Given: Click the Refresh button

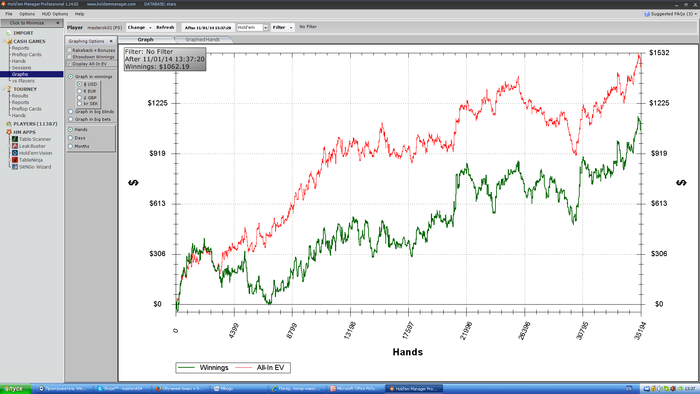Looking at the screenshot, I should click(x=165, y=28).
